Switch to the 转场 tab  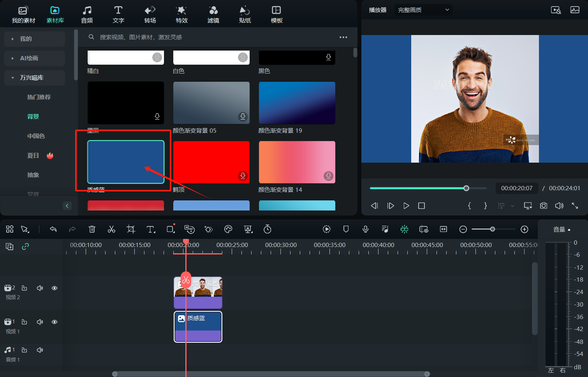point(150,14)
